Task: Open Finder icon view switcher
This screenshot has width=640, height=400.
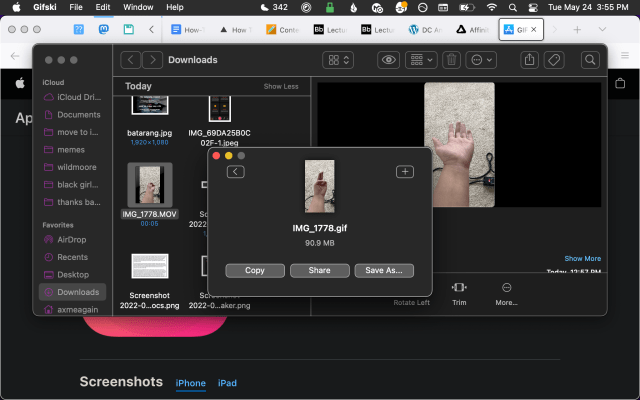Action: tap(338, 60)
